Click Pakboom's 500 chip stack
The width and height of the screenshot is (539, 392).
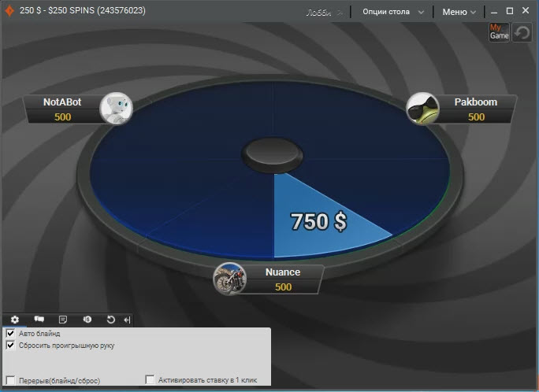pyautogui.click(x=477, y=117)
